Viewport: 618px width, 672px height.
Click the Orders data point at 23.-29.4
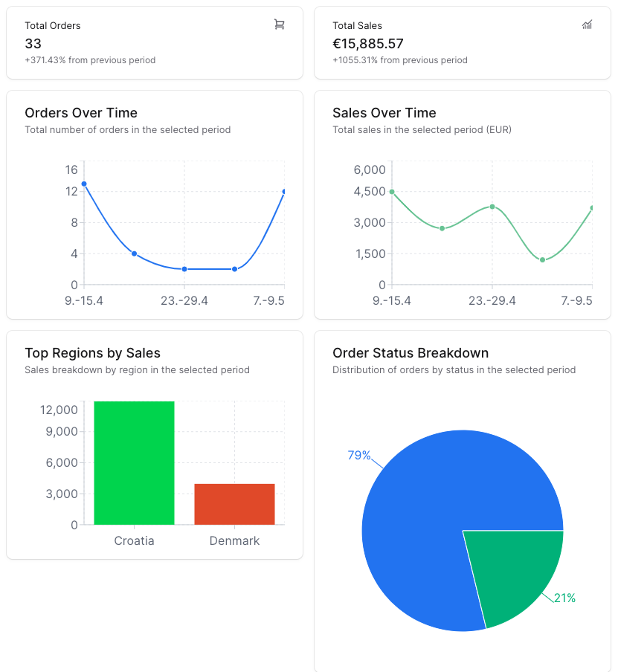[x=184, y=269]
